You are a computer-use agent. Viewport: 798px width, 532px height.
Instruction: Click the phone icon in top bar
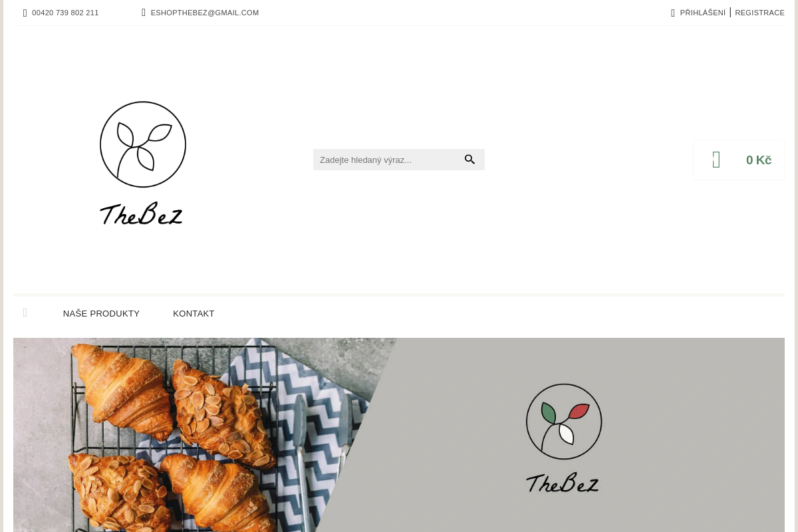tap(25, 13)
